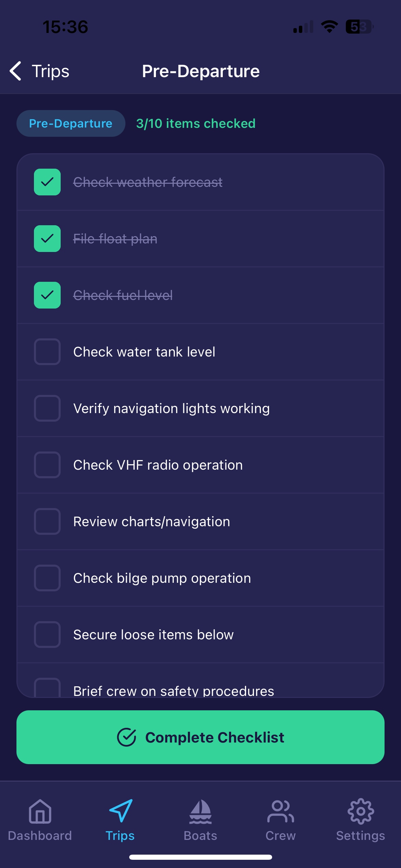Uncheck Check weather forecast
Screen dimensions: 401x868
click(x=47, y=182)
